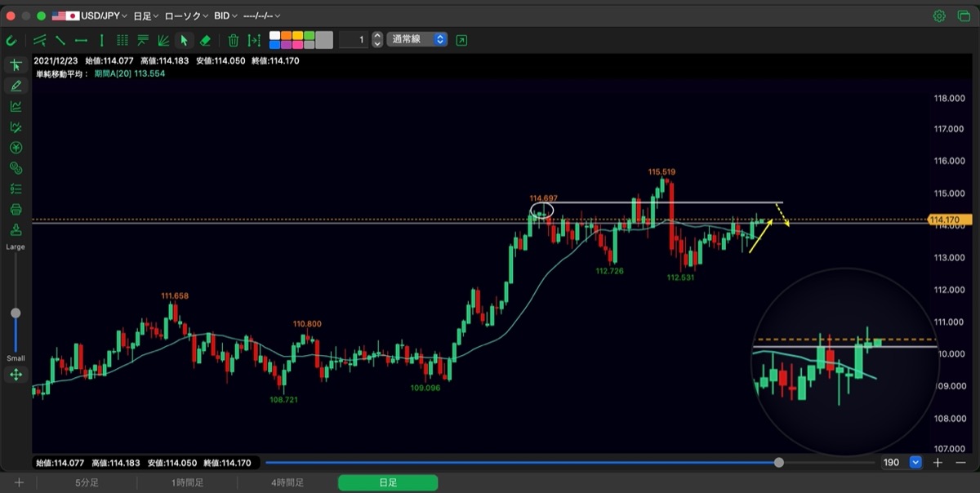Open the 190 candle count dropdown arrow

point(915,462)
